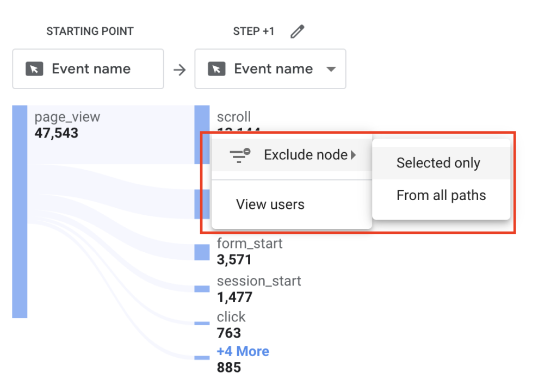Open the Step +1 Event name dropdown arrow
The height and width of the screenshot is (392, 557).
(331, 69)
